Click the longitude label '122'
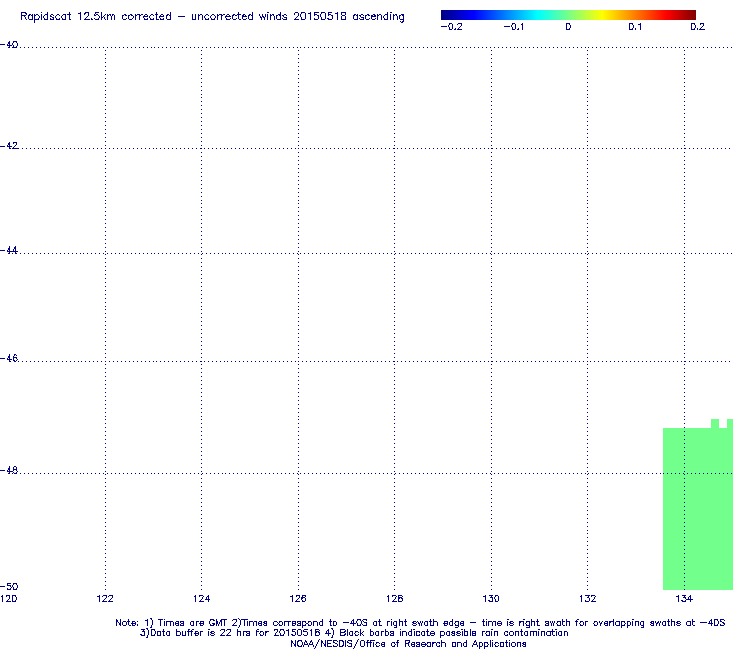This screenshot has height=650, width=740. click(x=105, y=599)
